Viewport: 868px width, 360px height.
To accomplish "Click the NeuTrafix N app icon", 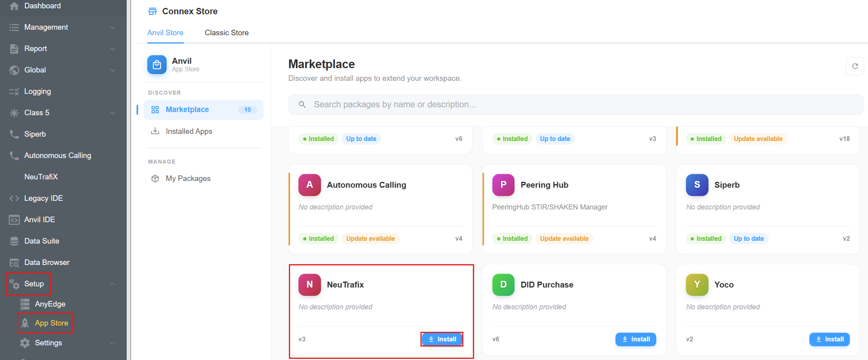I will [x=310, y=284].
